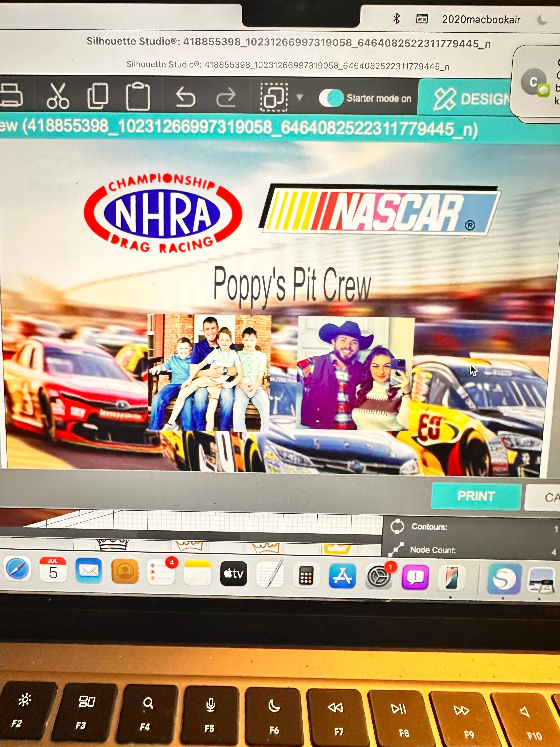Open the Notes app in dock
Screen dimensions: 560x747
(x=198, y=573)
